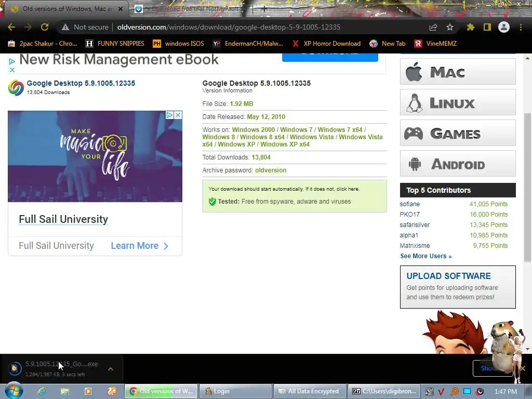The image size is (532, 399).
Task: Open the Chrome profile avatar
Action: 504,27
